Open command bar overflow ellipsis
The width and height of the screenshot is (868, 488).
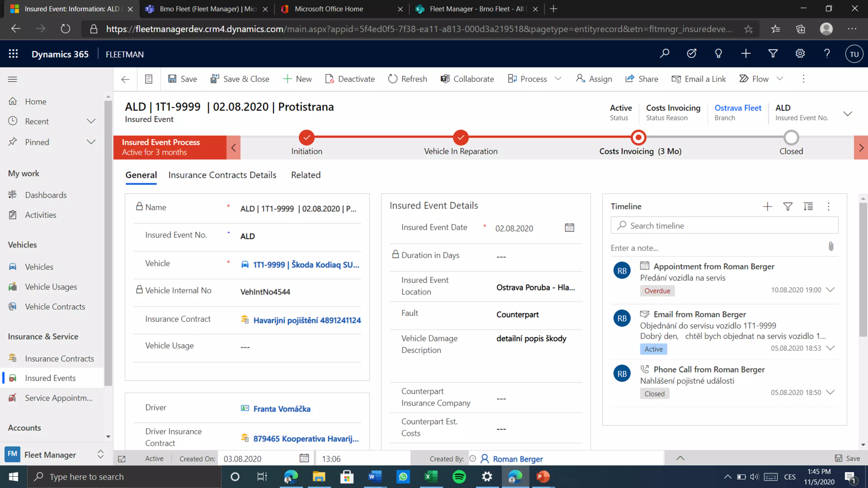(x=803, y=79)
